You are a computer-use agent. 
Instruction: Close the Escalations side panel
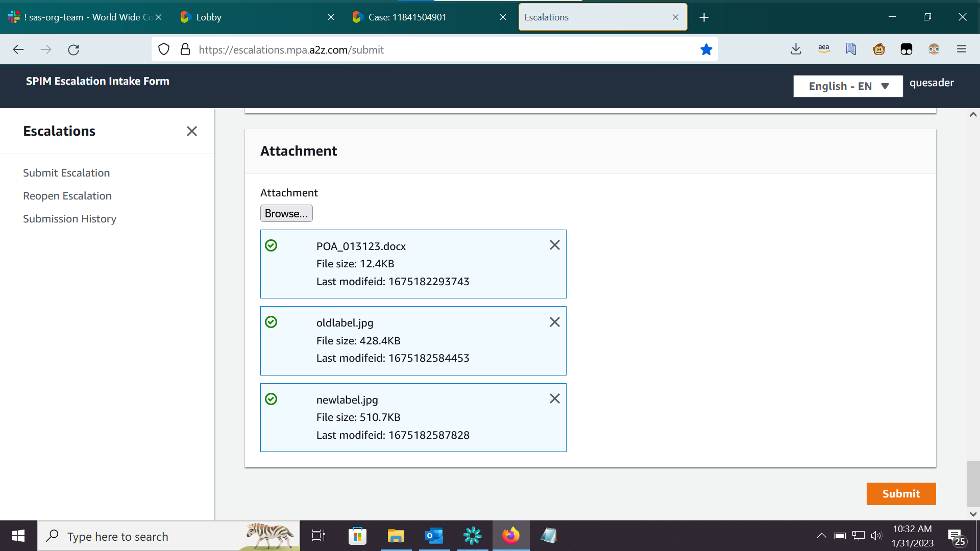tap(191, 131)
